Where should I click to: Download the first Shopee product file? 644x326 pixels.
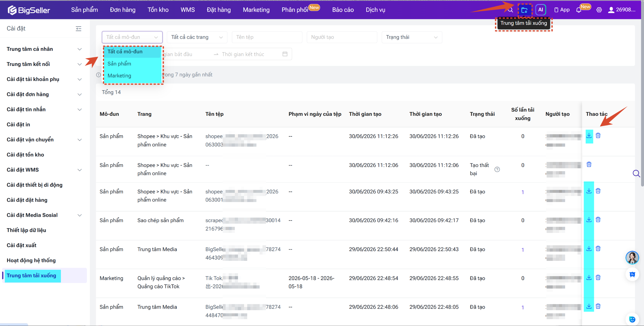589,136
